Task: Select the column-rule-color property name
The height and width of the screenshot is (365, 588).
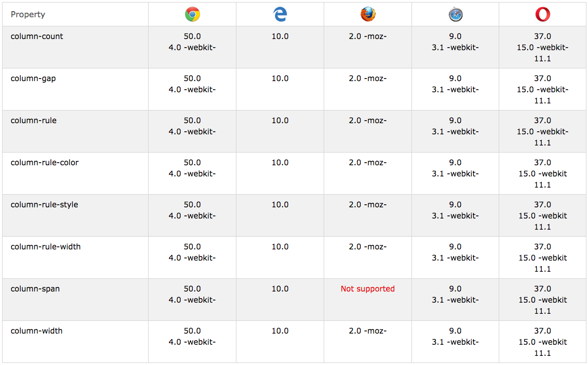Action: [x=45, y=163]
